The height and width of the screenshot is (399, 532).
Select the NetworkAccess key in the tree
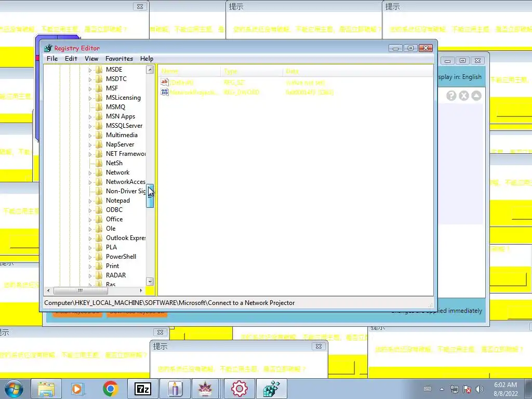126,181
